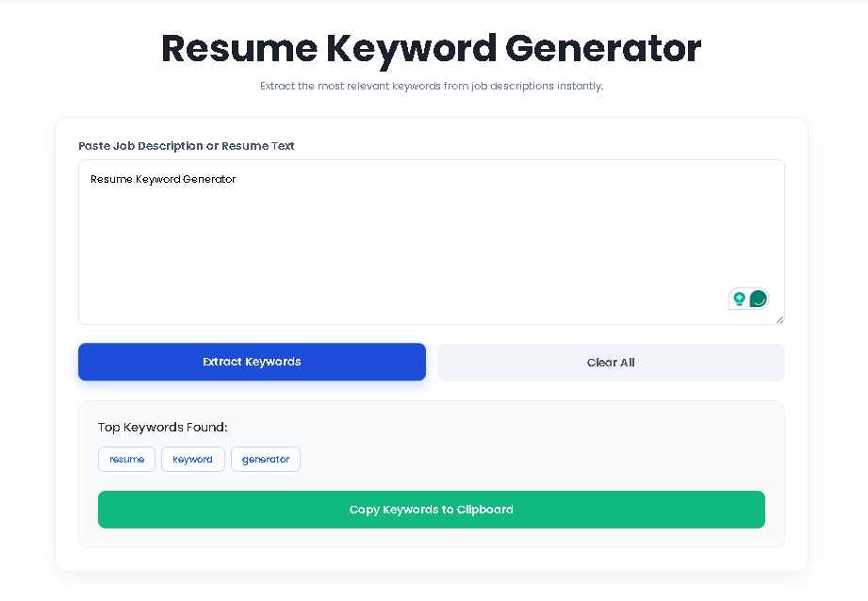The width and height of the screenshot is (868, 601).
Task: Click the subtitle about extracting relevant keywords
Action: pos(432,86)
